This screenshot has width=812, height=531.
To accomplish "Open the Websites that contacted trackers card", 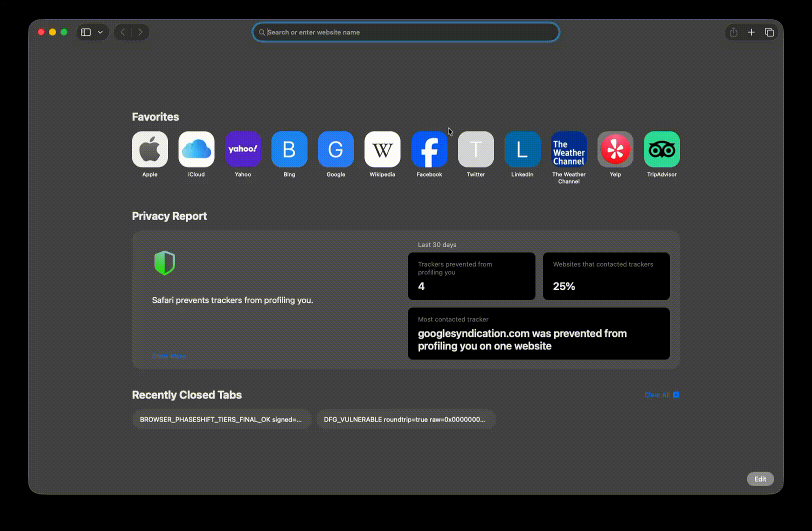I will click(606, 276).
